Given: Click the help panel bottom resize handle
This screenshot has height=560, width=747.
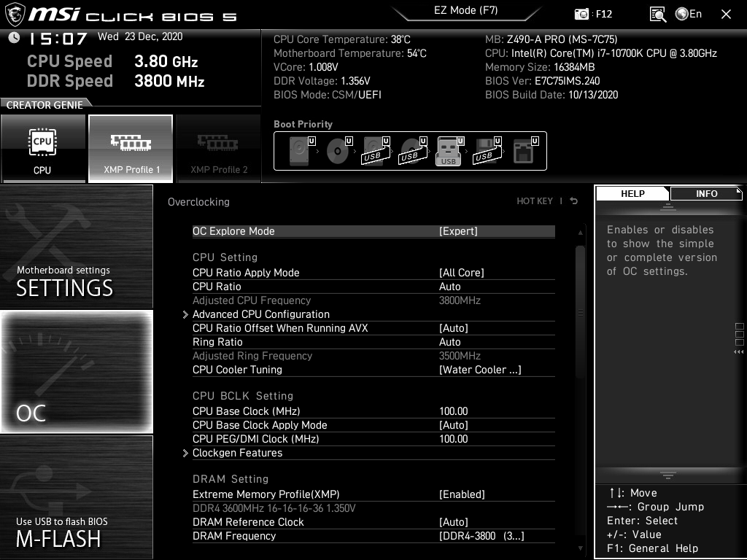Looking at the screenshot, I should point(668,475).
